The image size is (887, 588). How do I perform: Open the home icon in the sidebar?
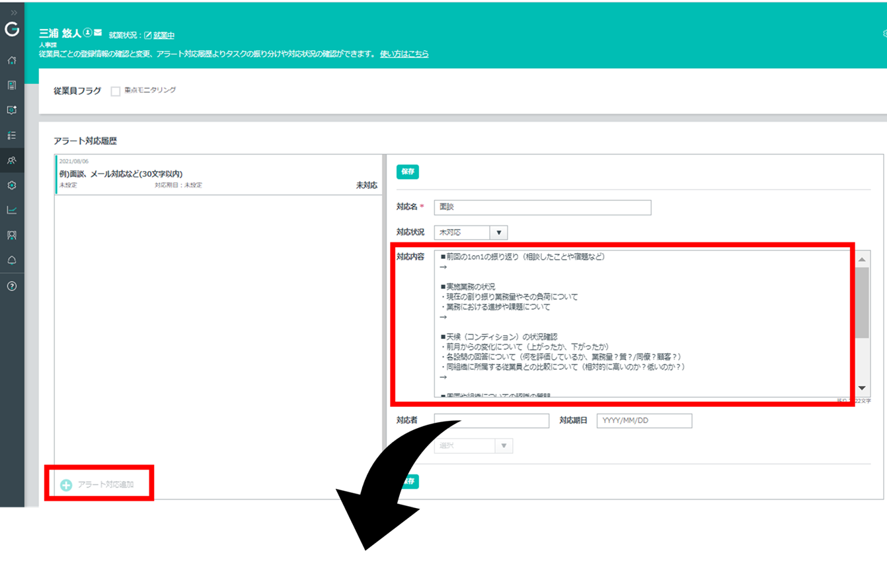click(x=12, y=60)
